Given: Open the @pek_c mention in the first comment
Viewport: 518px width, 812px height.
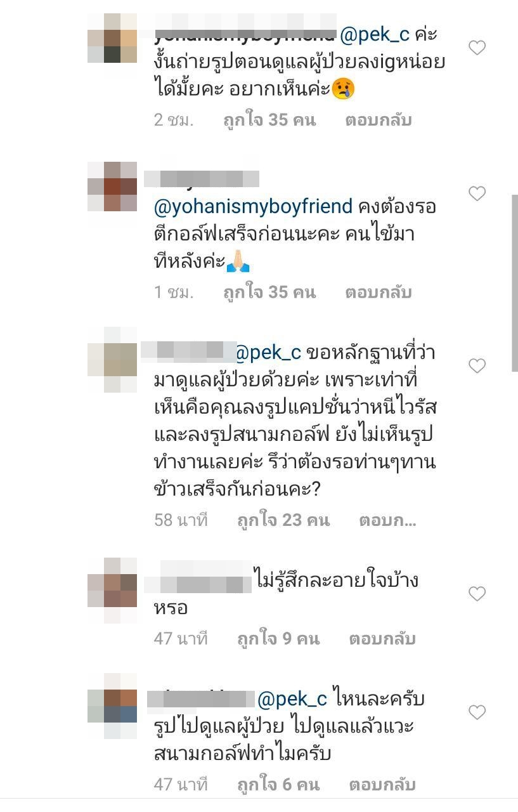Looking at the screenshot, I should [x=375, y=36].
